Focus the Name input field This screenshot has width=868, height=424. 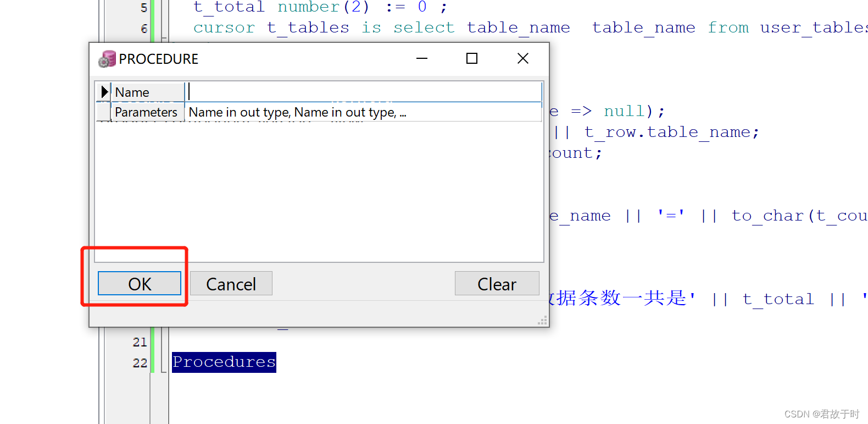coord(363,92)
